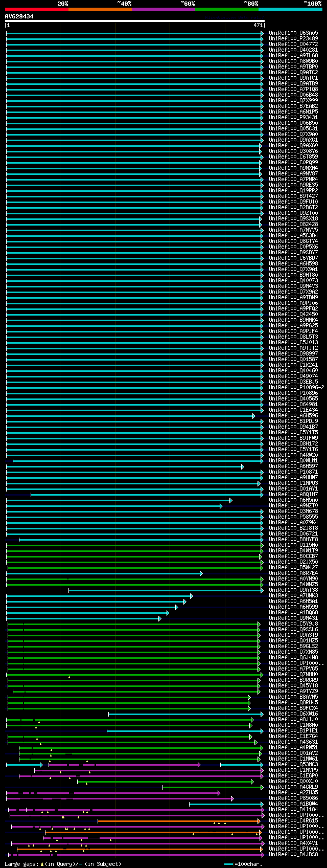Select hit label UniRef100_Q40281
The width and height of the screenshot is (327, 868).
(293, 50)
